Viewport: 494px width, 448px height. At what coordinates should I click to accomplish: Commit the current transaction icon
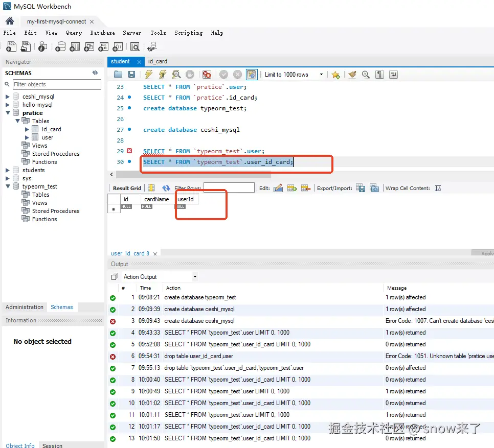(223, 75)
